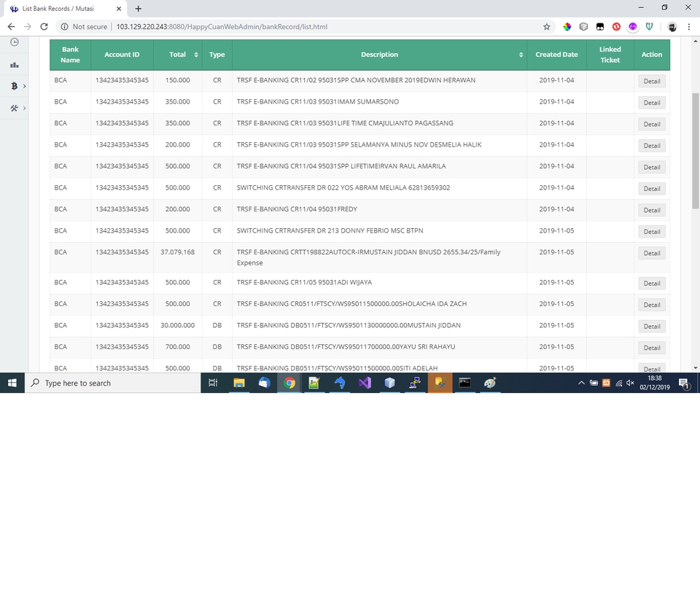The image size is (700, 608).
Task: Open the clock history sidebar icon
Action: point(15,42)
